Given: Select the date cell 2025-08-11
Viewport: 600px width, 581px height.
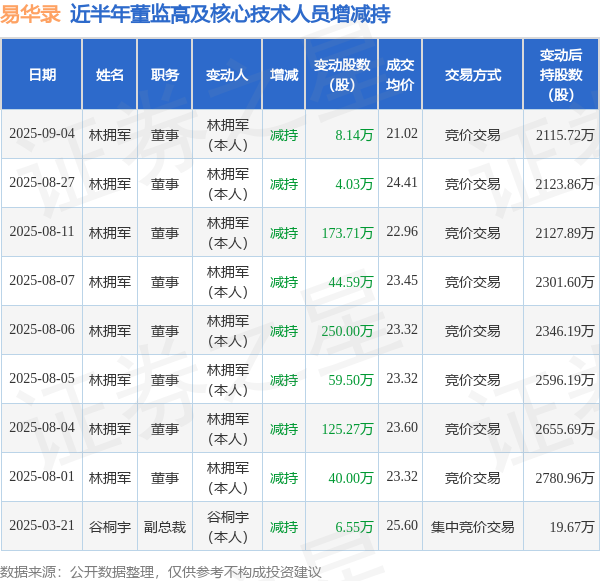Looking at the screenshot, I should click(42, 232).
